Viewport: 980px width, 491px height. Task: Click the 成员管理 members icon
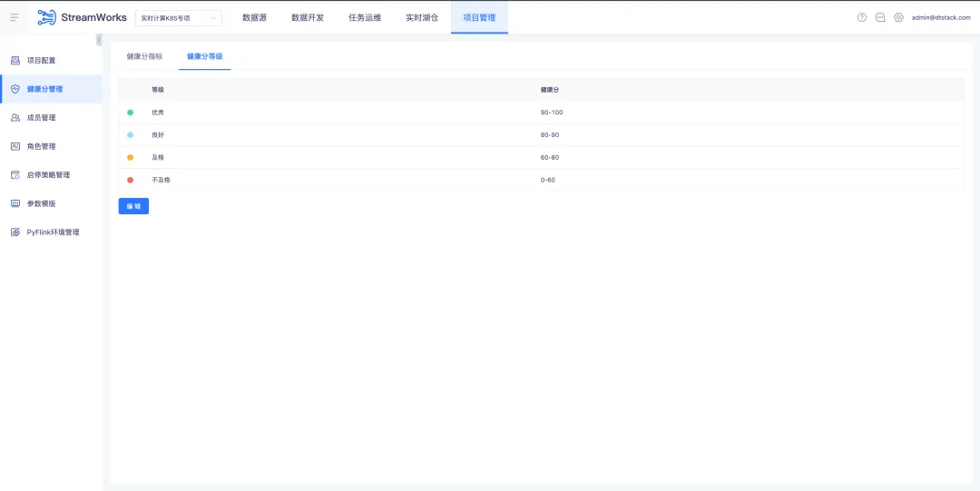[15, 118]
